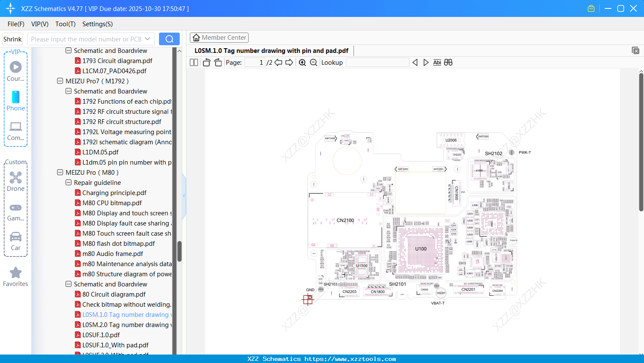Collapse the MEIZU Pro7 (M1792) node
The width and height of the screenshot is (644, 363).
pos(60,81)
